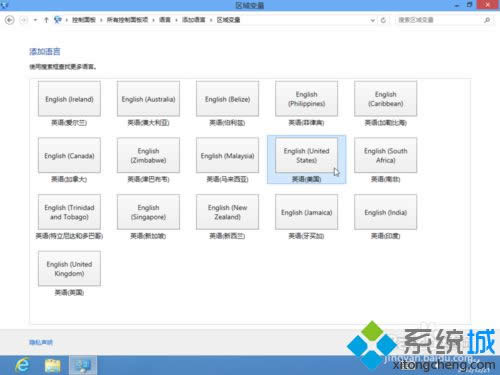The height and width of the screenshot is (375, 500).
Task: Open File Explorer from the taskbar
Action: 53,366
